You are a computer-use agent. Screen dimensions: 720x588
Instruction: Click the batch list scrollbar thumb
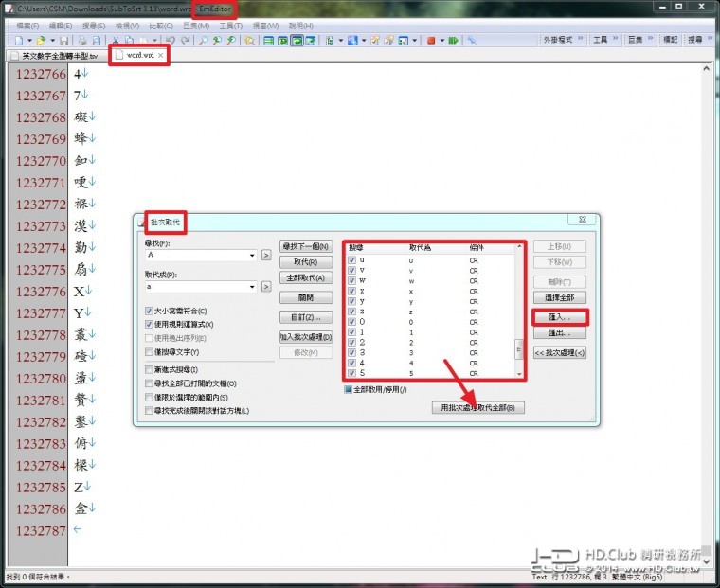point(519,348)
